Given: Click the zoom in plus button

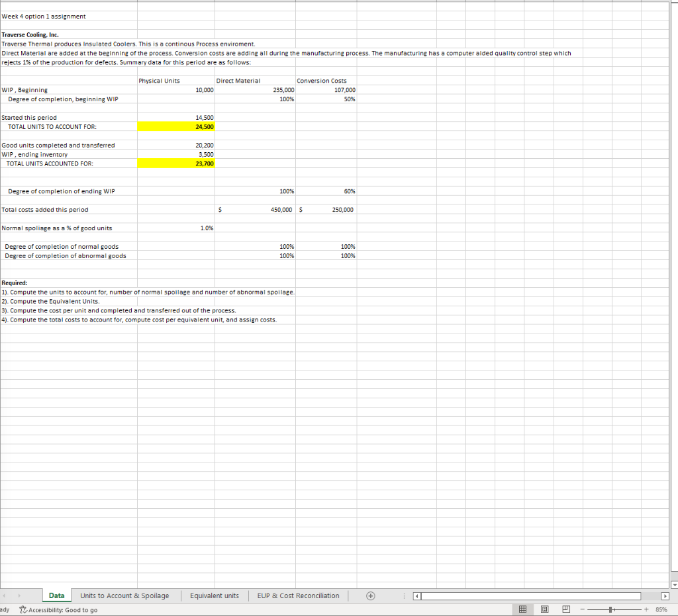Looking at the screenshot, I should coord(646,609).
